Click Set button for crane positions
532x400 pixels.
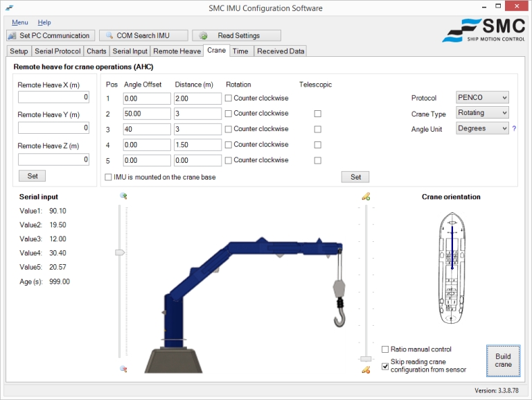point(355,177)
